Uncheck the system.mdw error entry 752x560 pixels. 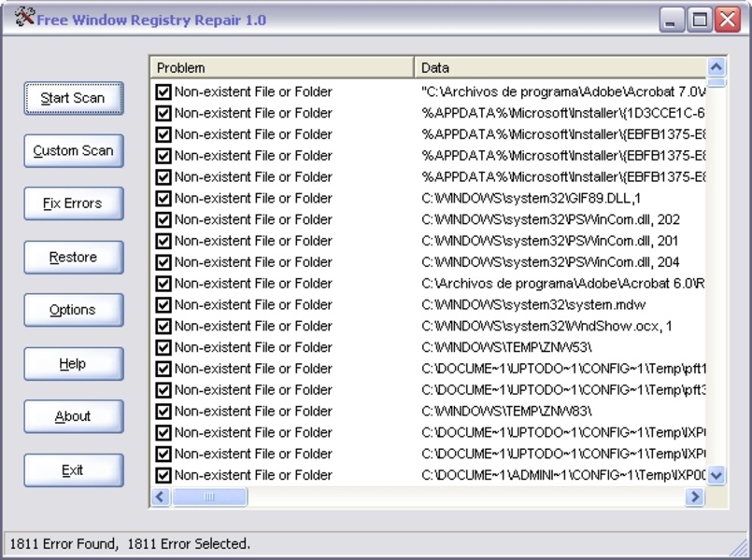tap(163, 304)
